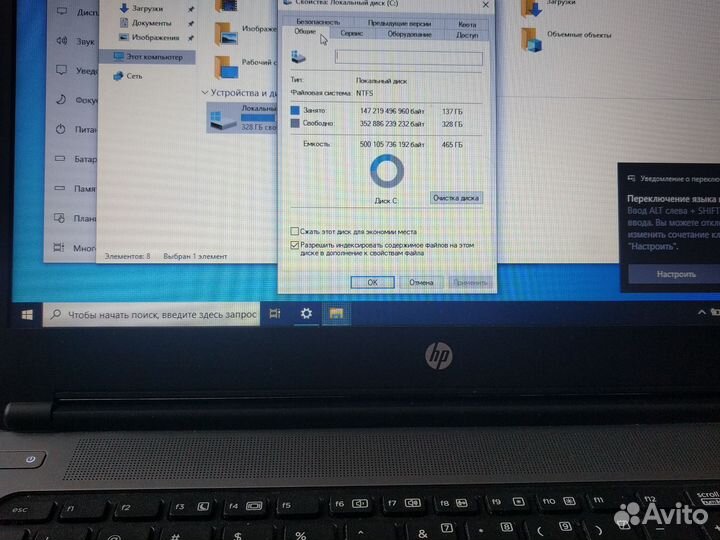Click the Очистка диска button
Screen dimensions: 720x540
pyautogui.click(x=456, y=198)
